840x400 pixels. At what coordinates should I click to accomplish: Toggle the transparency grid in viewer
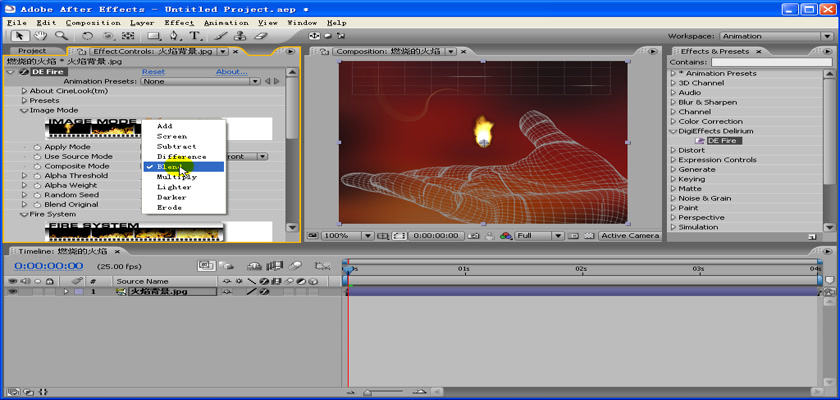tap(589, 236)
